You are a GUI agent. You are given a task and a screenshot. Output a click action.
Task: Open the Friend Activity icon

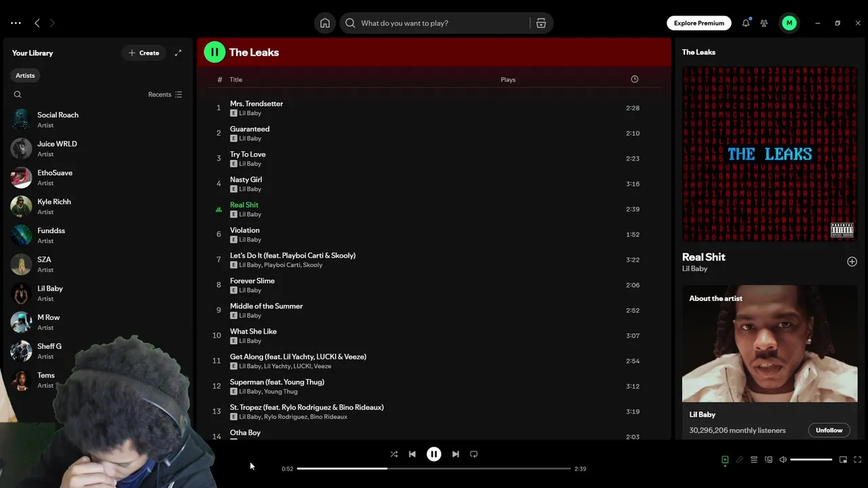(764, 23)
